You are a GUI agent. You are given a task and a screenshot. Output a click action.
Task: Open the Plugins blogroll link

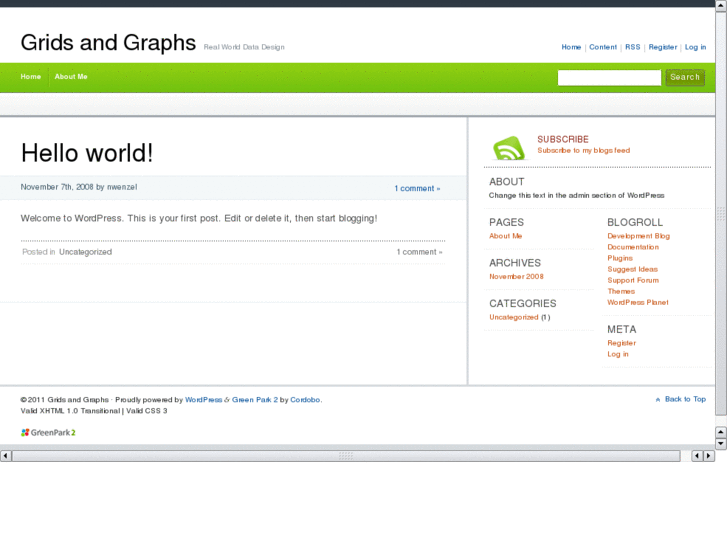(x=620, y=258)
